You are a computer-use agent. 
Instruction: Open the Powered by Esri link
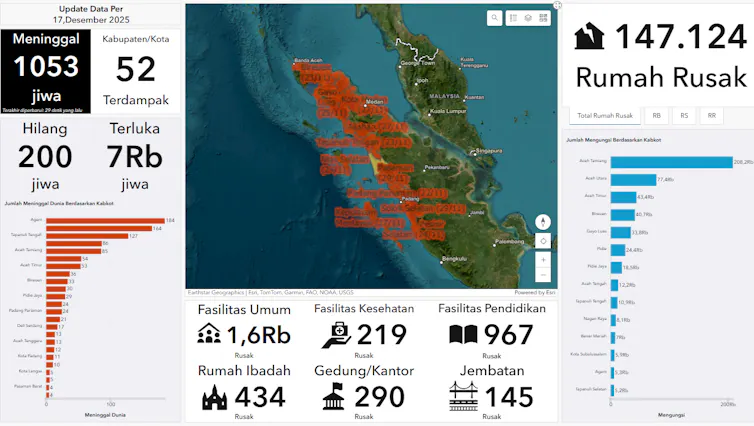coord(535,292)
